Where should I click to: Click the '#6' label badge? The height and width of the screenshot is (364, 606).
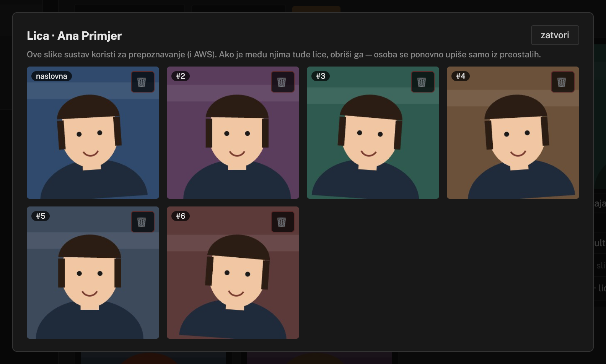click(x=181, y=216)
